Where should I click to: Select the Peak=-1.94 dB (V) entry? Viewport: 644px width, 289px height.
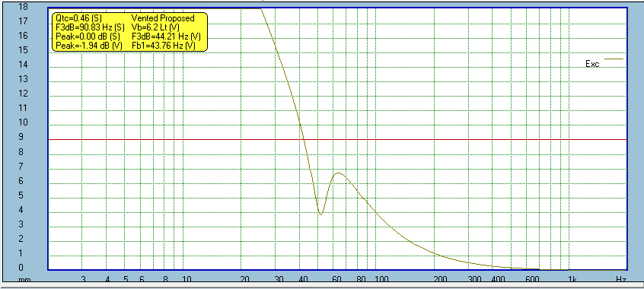89,46
